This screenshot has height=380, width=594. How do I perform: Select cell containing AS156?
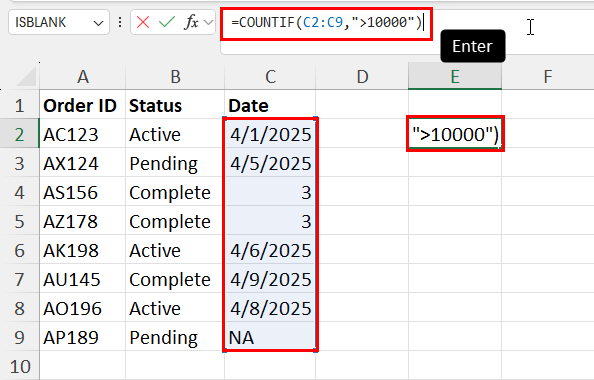83,192
